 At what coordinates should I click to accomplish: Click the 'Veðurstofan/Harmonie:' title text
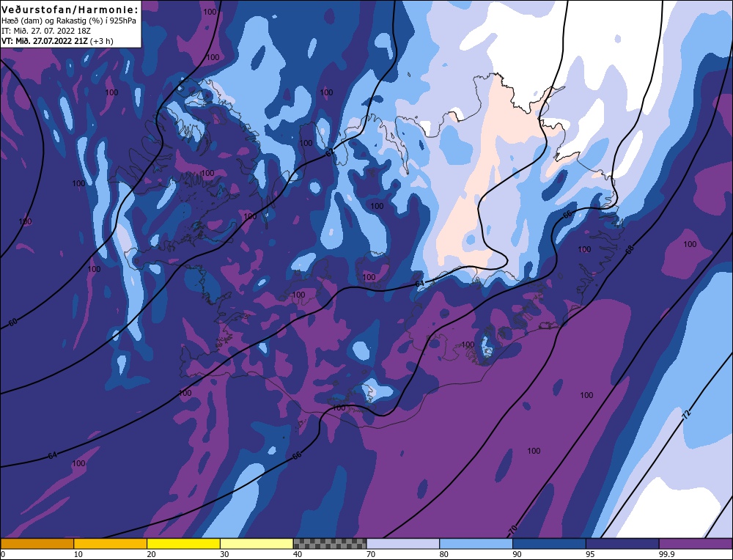[70, 10]
